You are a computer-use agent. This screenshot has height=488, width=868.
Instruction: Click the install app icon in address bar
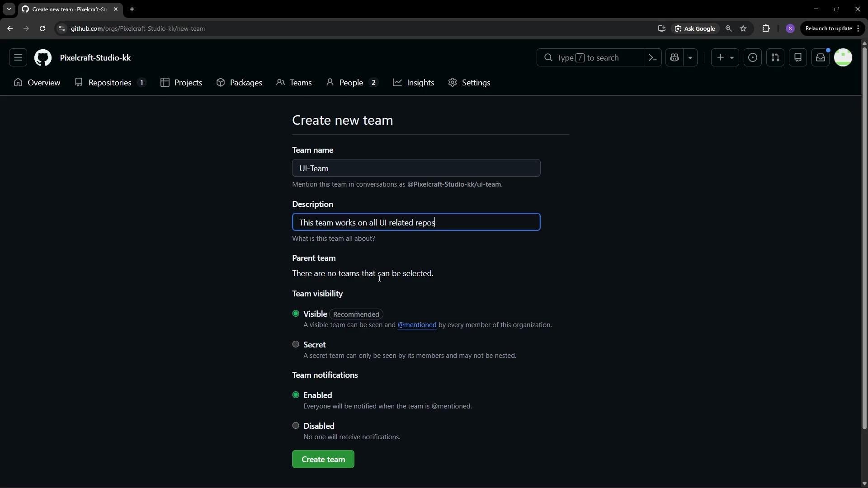point(661,28)
